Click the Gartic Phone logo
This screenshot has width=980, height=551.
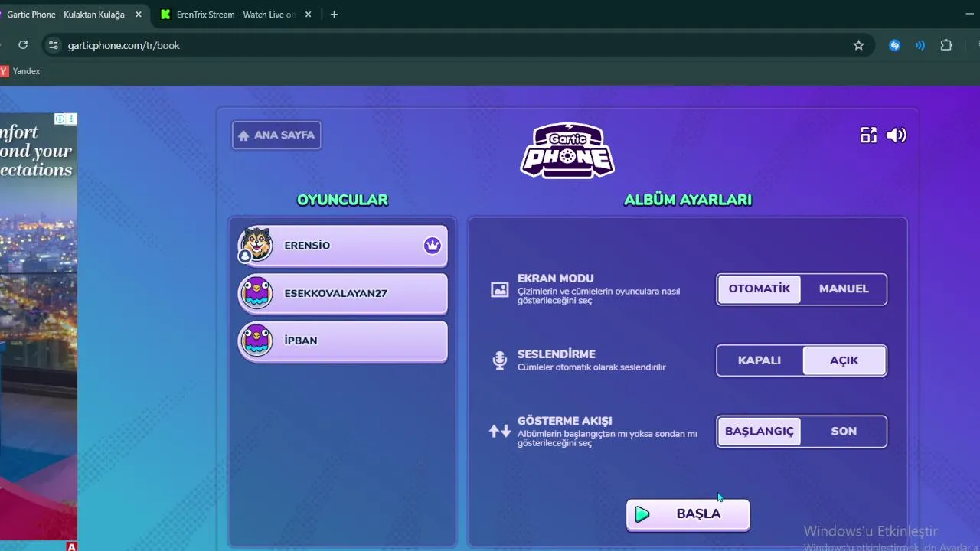click(567, 150)
